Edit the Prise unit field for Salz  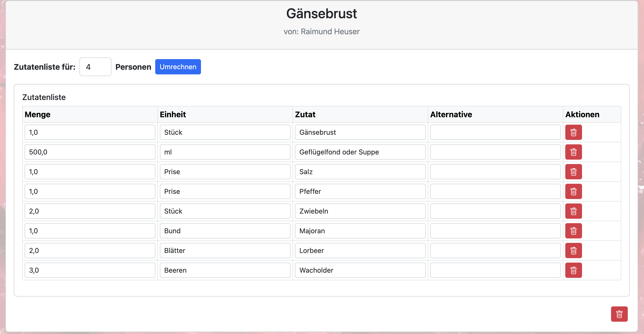(x=225, y=172)
